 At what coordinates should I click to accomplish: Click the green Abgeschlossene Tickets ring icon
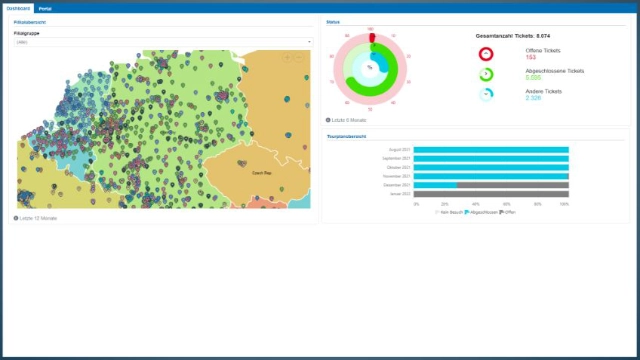click(486, 74)
